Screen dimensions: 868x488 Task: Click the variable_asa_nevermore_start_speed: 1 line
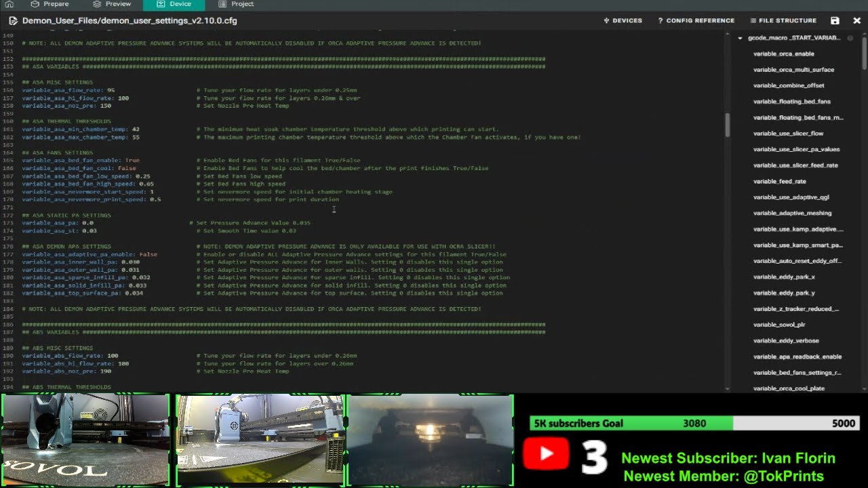click(87, 192)
